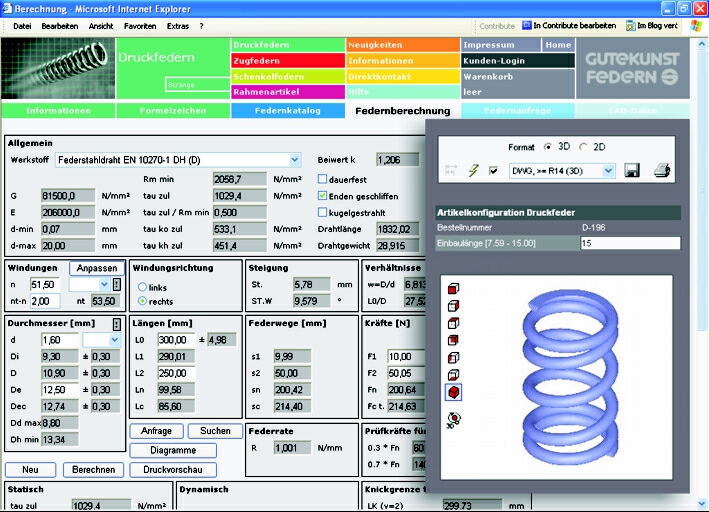Image resolution: width=709 pixels, height=512 pixels.
Task: Click the lightning bolt generate icon
Action: pos(474,171)
